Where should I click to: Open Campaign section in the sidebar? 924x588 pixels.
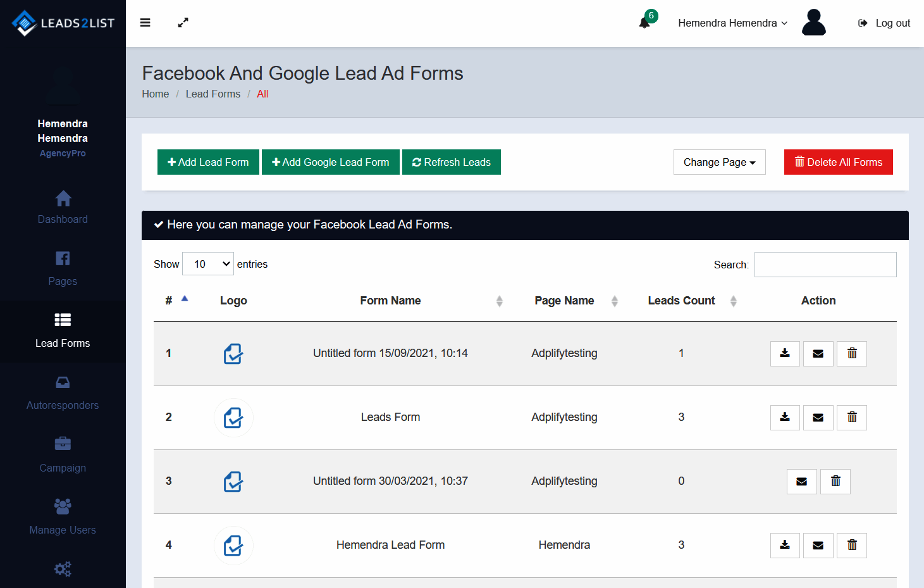(x=63, y=455)
